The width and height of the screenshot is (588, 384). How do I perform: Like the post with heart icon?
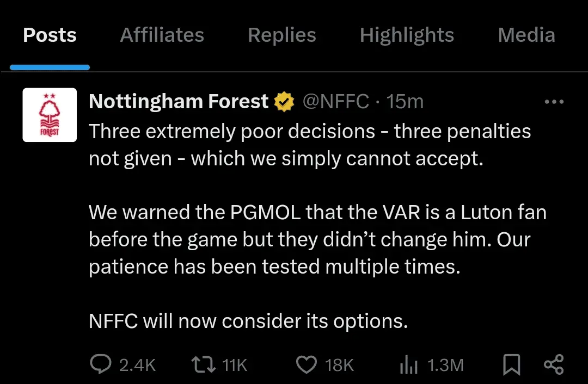[x=307, y=364]
